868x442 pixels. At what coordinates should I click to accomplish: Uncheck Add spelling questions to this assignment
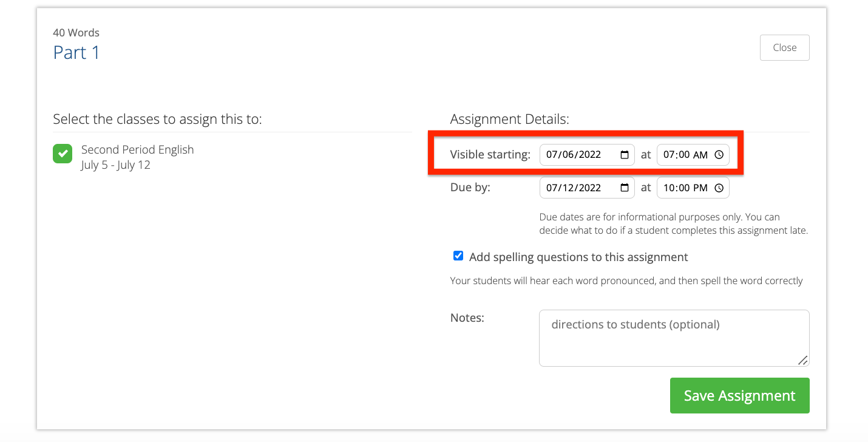[x=458, y=256]
